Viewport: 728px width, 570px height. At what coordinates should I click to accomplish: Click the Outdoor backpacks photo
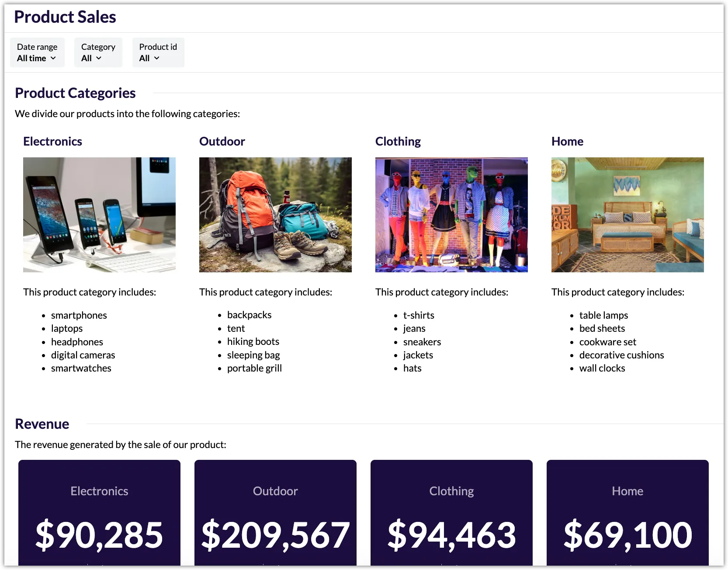[x=275, y=215]
